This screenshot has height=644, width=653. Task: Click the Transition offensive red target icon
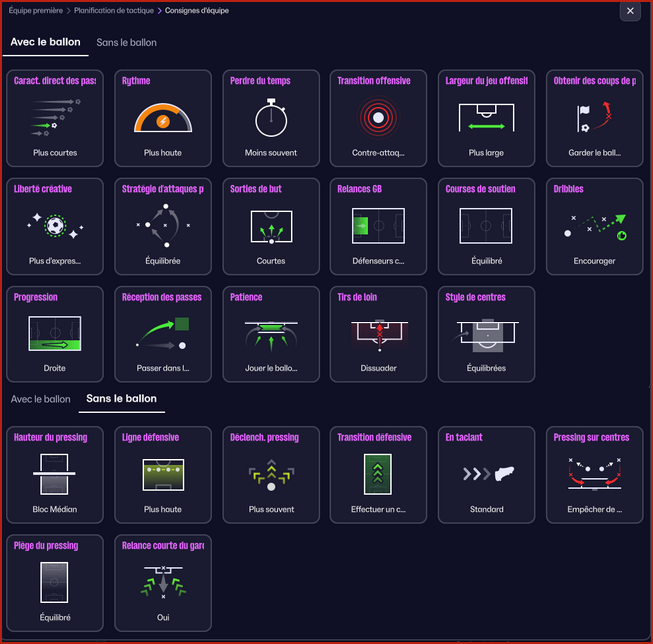point(378,119)
